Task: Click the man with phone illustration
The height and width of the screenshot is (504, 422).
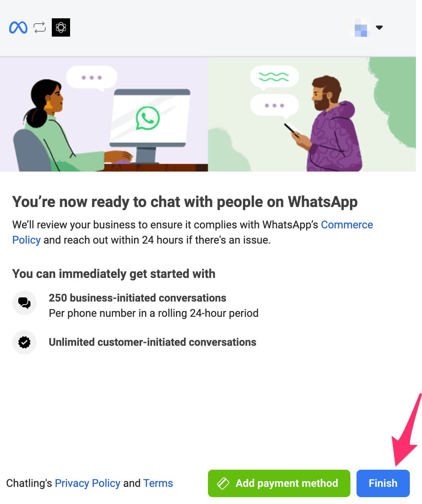Action: (x=312, y=114)
